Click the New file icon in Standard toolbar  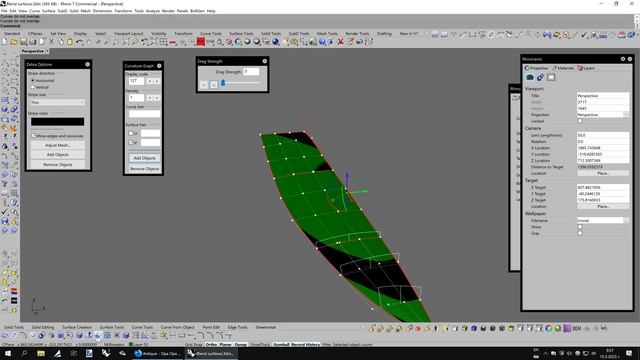click(4, 42)
